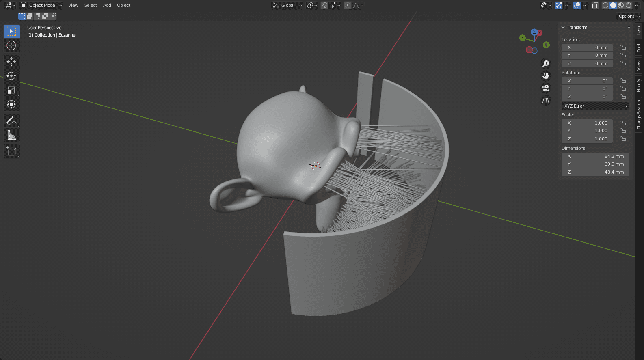Open the object visibility eye dropdown
The image size is (644, 360).
(x=546, y=5)
